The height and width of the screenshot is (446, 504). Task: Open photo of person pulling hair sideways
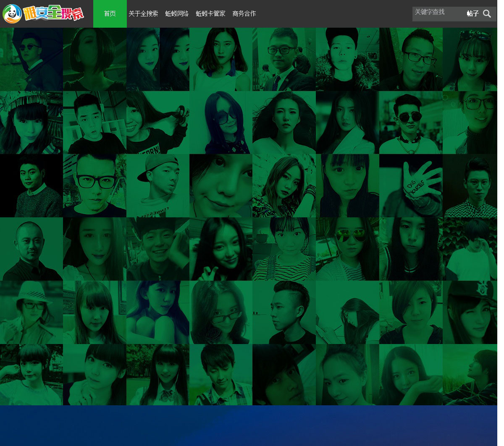158,123
